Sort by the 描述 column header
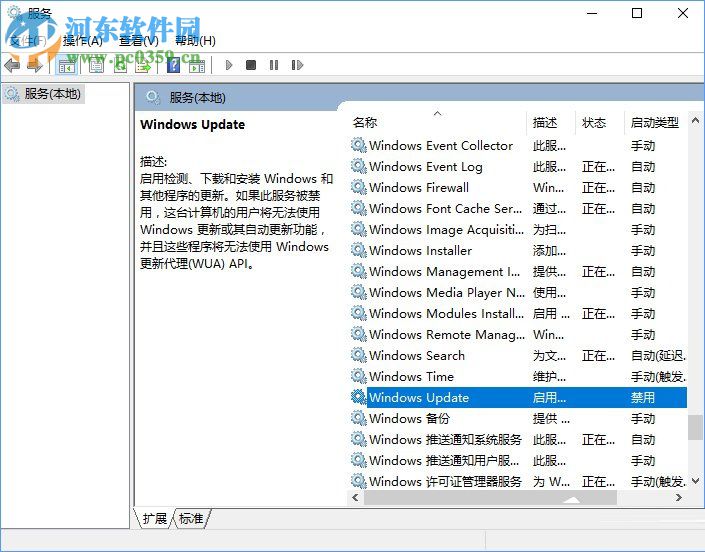The height and width of the screenshot is (552, 705). [545, 122]
